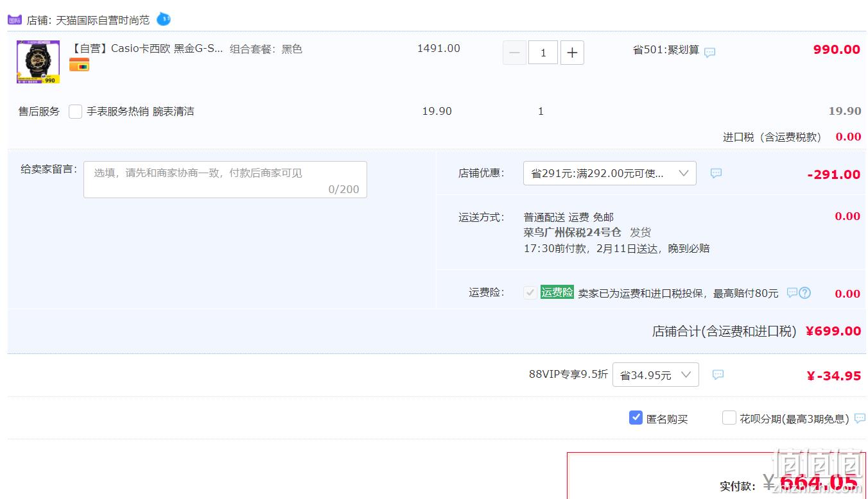Open the Casio watch product thumbnail
The height and width of the screenshot is (499, 868).
[x=38, y=62]
